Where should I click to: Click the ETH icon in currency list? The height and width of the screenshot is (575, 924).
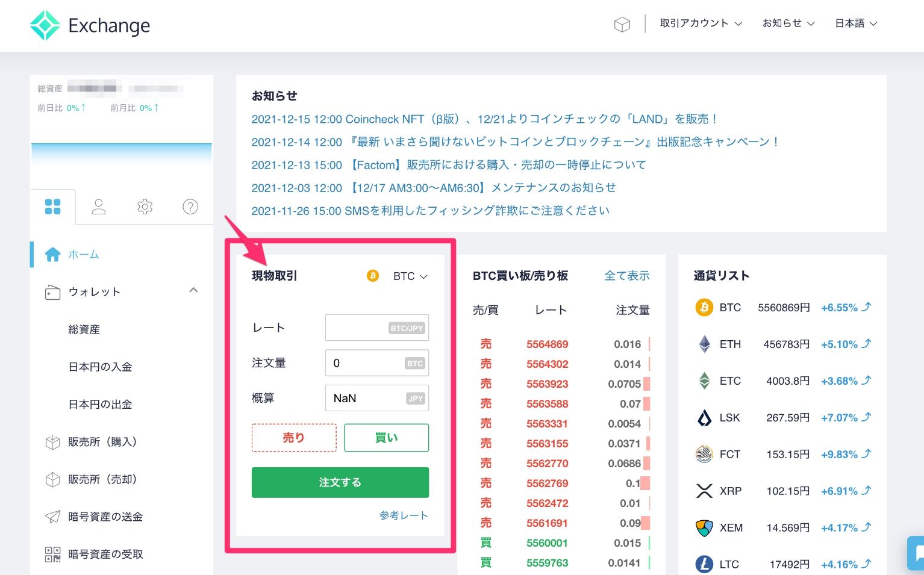(x=704, y=344)
